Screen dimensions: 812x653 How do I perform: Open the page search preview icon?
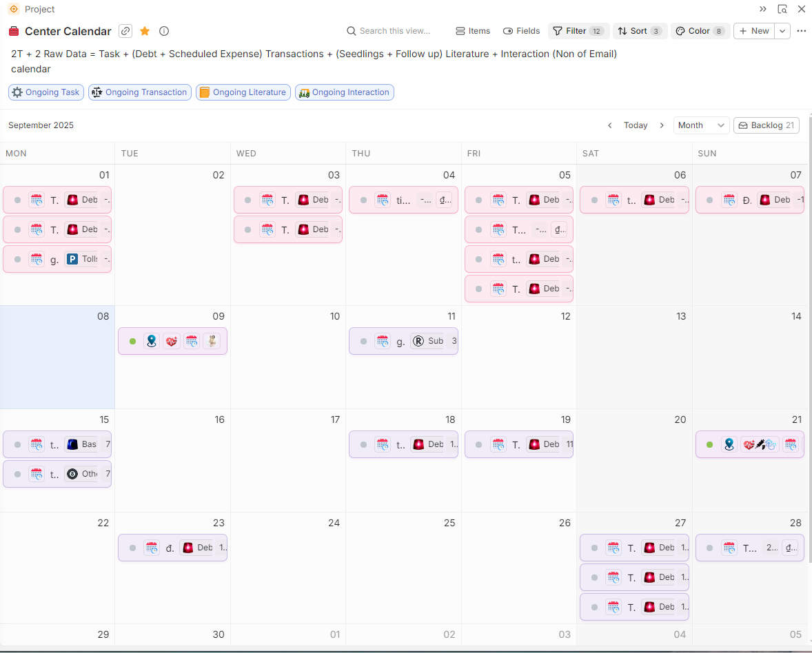coord(782,10)
